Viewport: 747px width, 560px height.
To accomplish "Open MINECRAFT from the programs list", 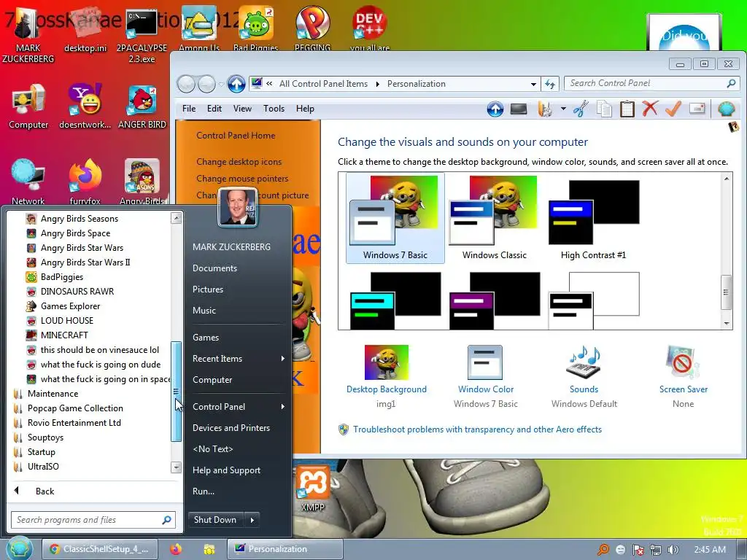I will tap(64, 335).
